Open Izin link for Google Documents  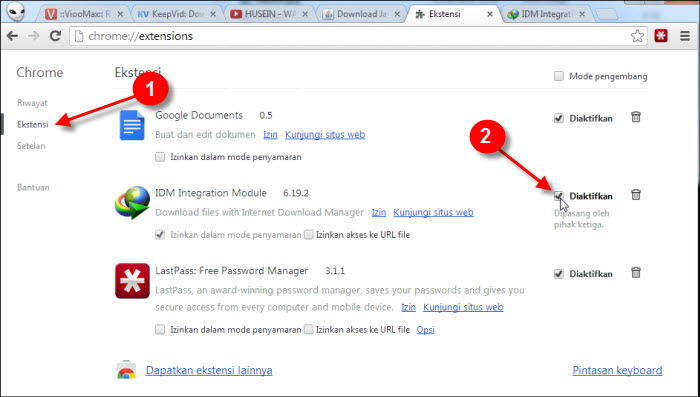pos(270,134)
